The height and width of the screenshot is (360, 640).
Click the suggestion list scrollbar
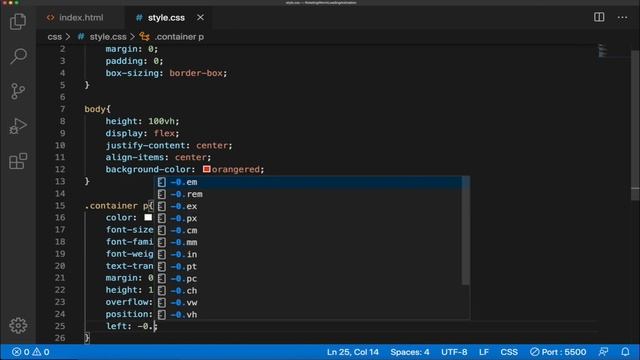pyautogui.click(x=466, y=231)
